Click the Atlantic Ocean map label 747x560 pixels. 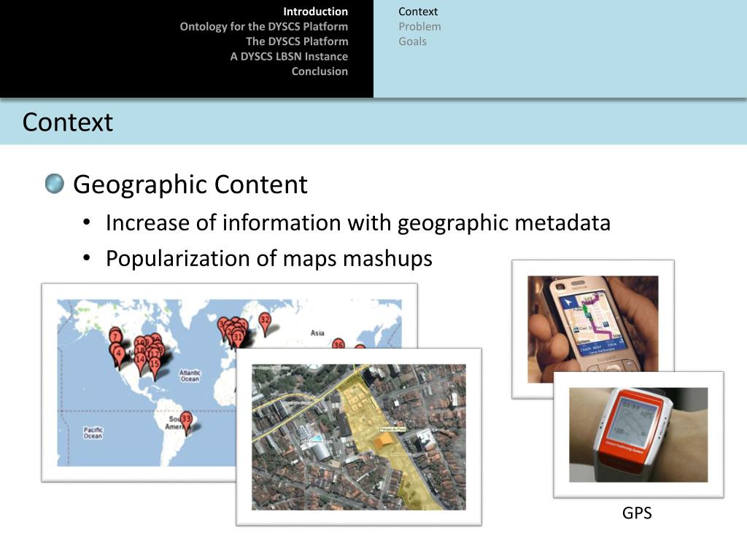click(190, 376)
